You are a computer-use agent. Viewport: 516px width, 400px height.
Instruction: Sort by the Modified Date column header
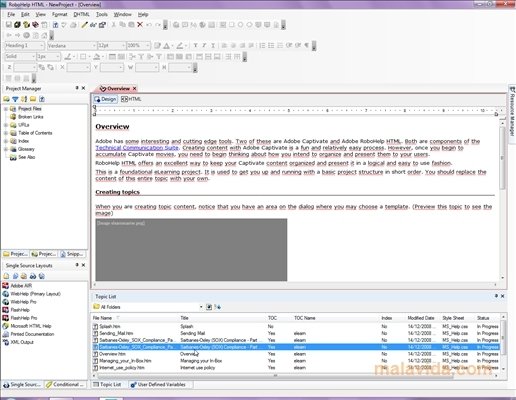[421, 318]
